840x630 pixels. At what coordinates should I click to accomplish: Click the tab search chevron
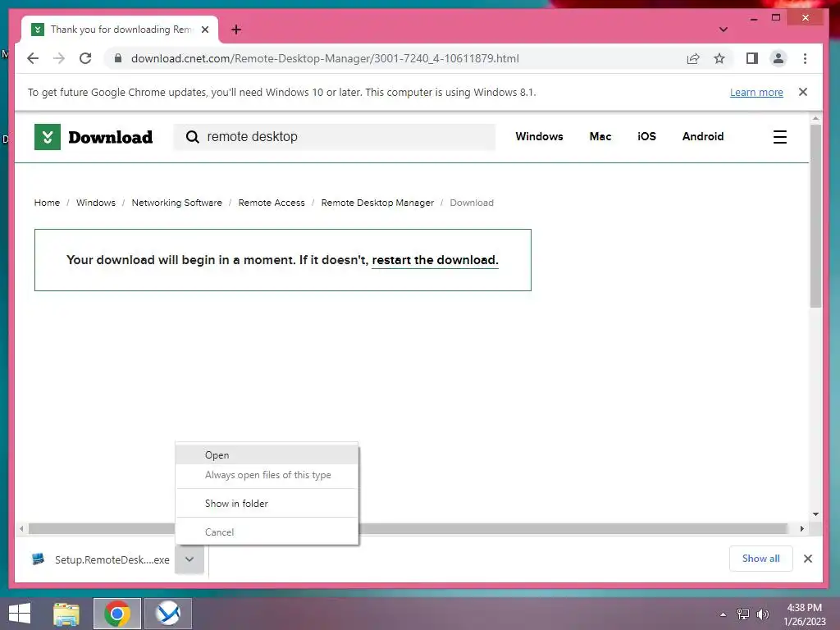[724, 30]
